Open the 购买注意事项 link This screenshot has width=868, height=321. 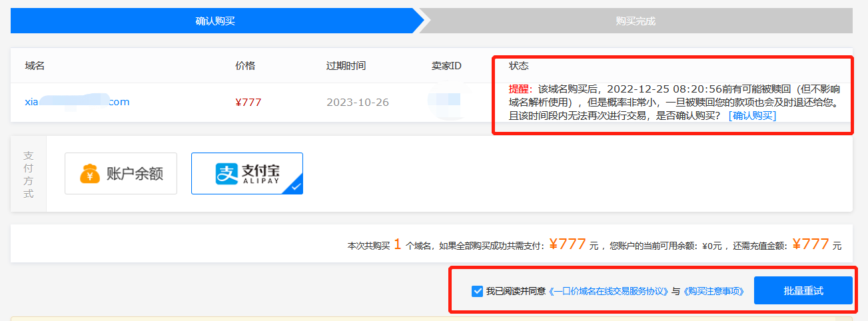tap(713, 291)
